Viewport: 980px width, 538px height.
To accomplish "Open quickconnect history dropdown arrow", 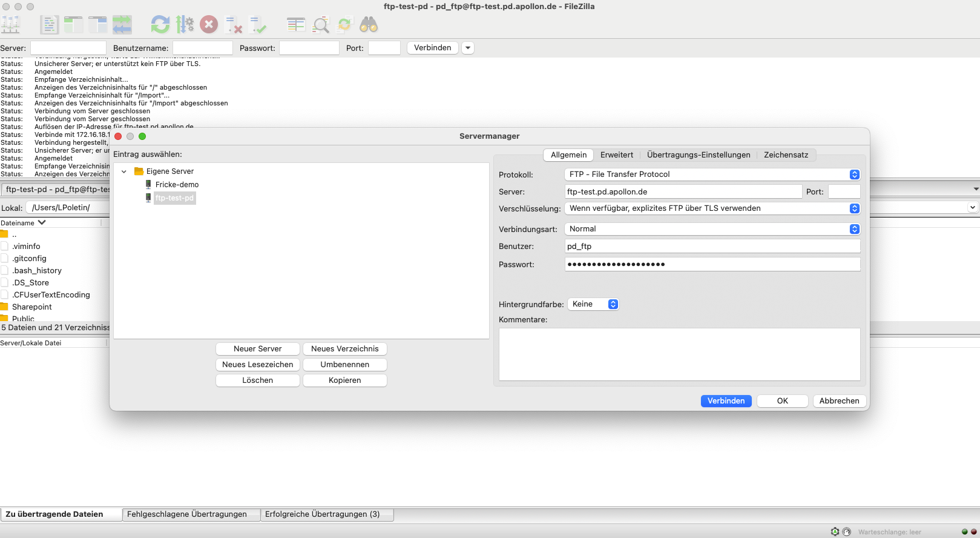I will coord(468,48).
